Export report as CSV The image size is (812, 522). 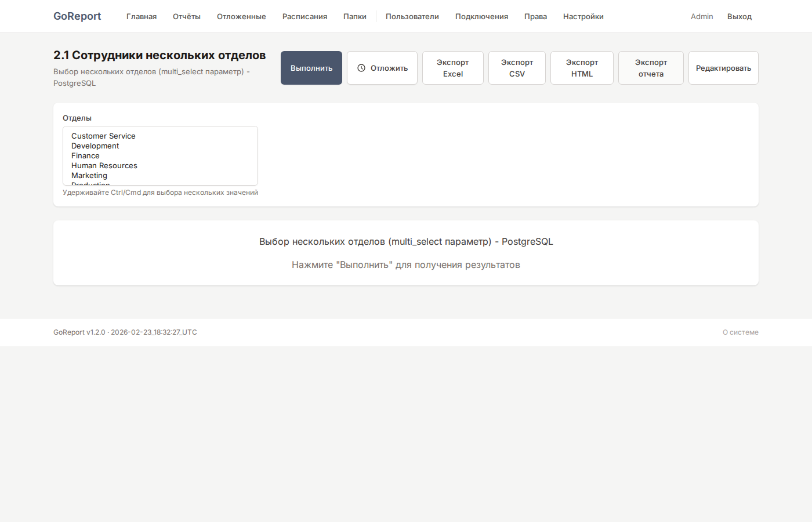(x=516, y=68)
